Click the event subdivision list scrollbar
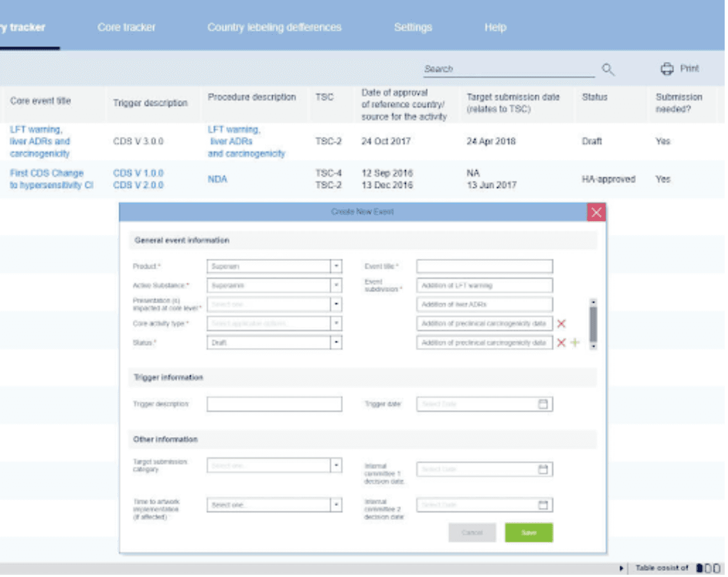 pos(593,324)
